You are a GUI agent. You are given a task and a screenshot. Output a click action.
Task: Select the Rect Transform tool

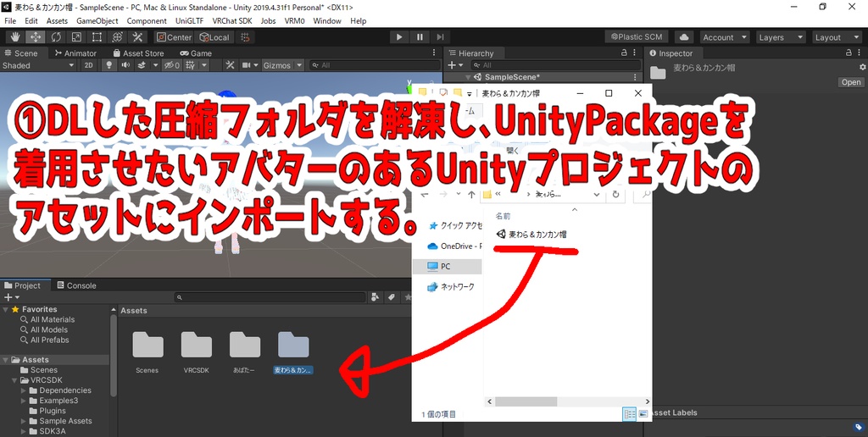97,37
